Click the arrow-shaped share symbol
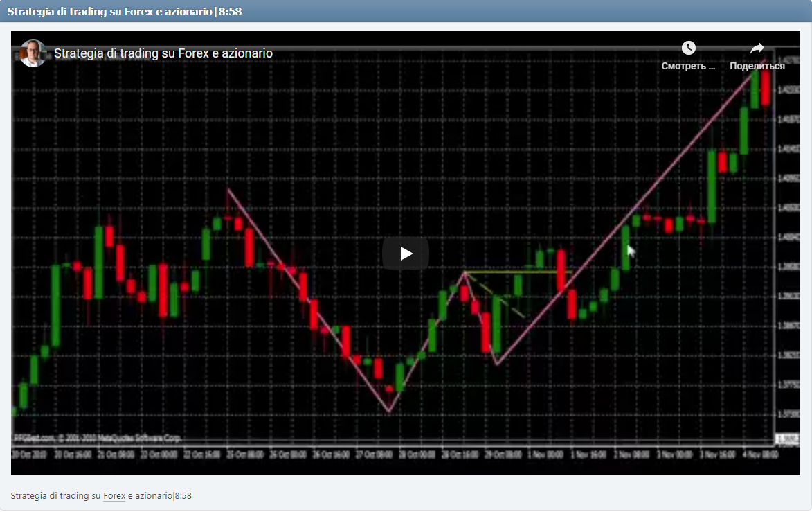 (x=756, y=47)
